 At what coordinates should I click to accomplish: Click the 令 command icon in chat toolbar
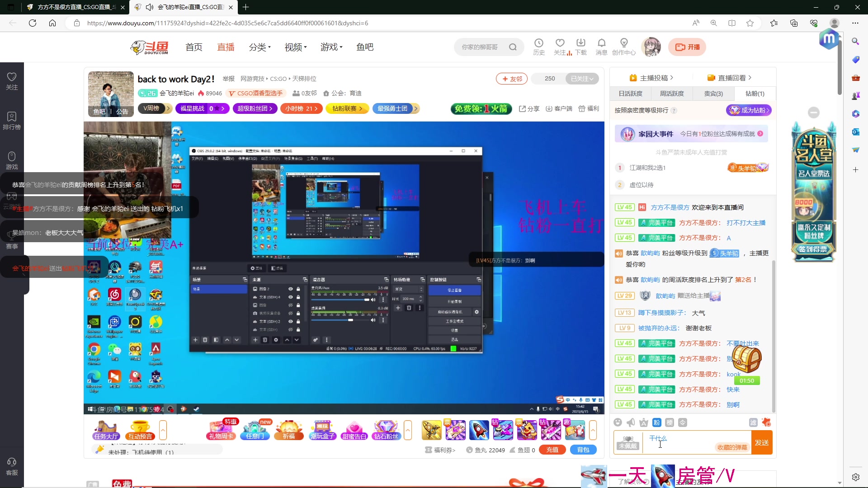[x=683, y=422]
